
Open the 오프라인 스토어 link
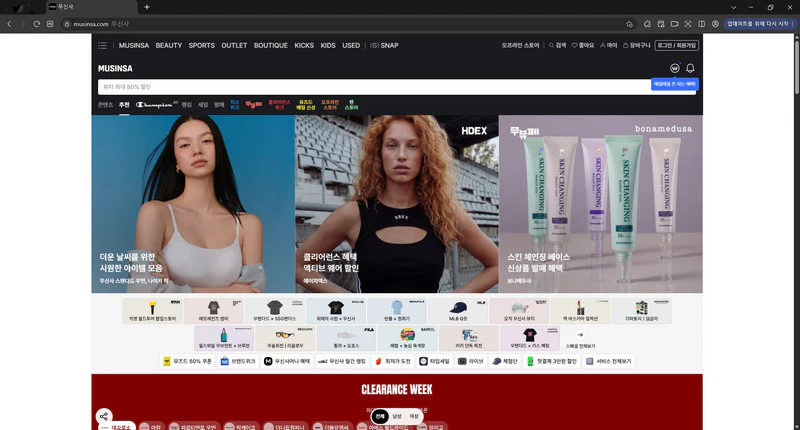click(520, 45)
